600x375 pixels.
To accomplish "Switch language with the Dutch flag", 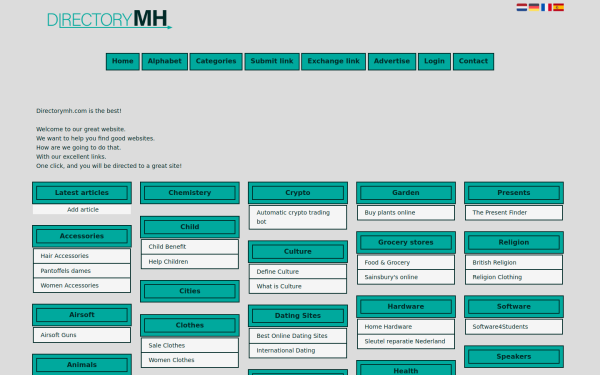I will (x=522, y=7).
